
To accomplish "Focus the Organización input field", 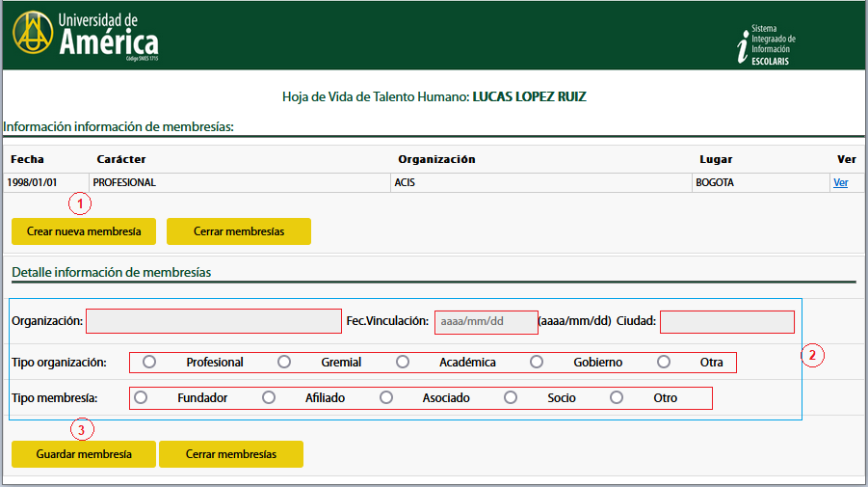I will pyautogui.click(x=214, y=321).
